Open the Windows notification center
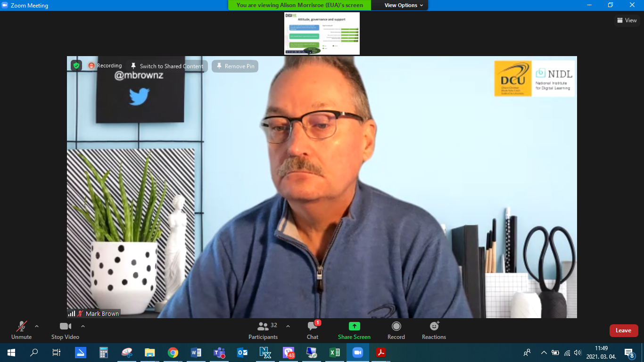644x362 pixels. point(629,353)
